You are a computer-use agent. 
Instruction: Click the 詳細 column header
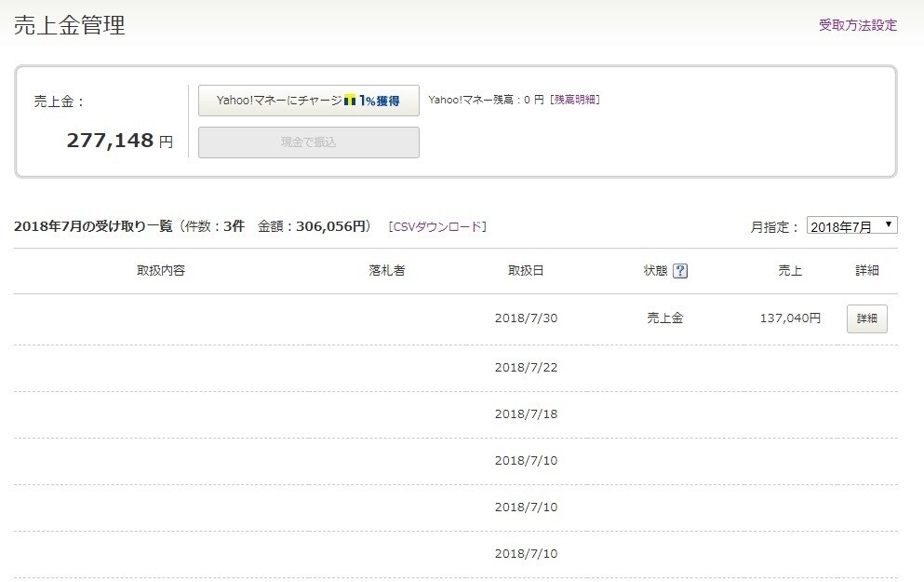(867, 271)
